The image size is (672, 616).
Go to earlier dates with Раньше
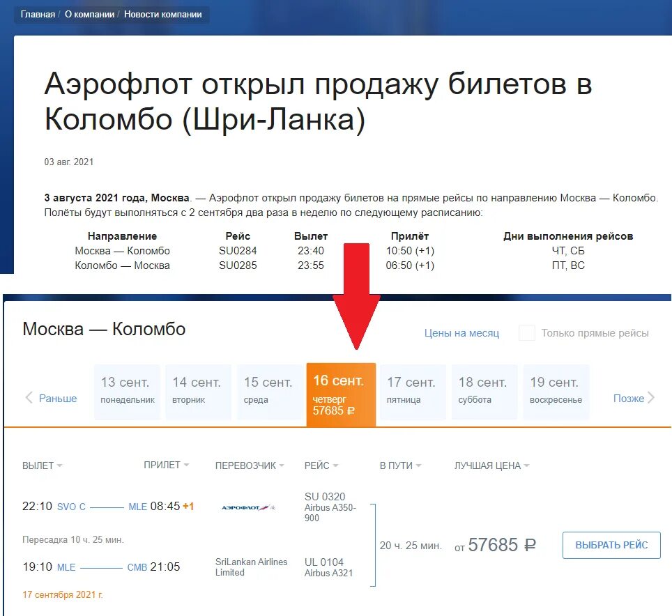pos(58,399)
